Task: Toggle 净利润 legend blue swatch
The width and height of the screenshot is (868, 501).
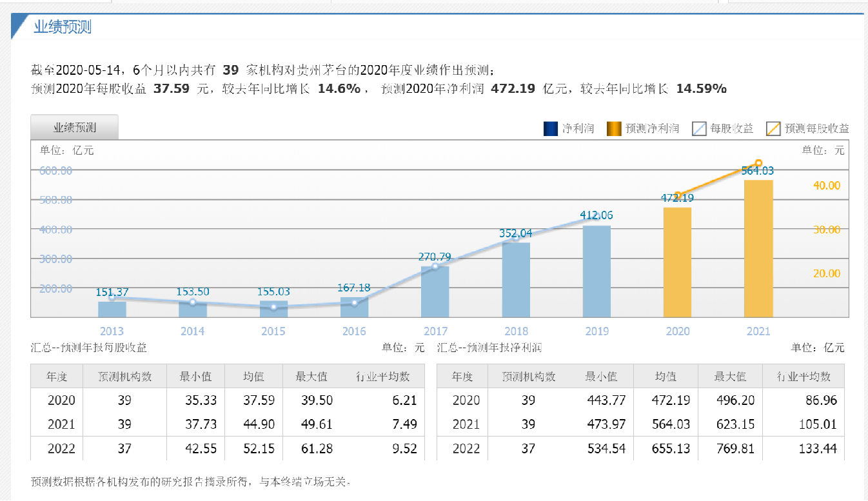Action: point(551,128)
